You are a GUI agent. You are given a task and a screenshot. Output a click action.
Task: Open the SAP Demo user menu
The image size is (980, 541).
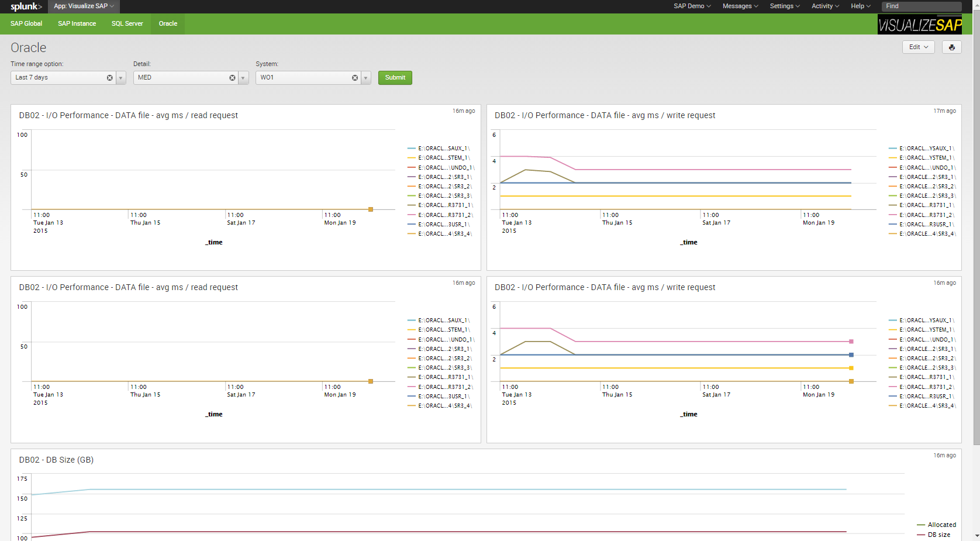click(x=692, y=6)
